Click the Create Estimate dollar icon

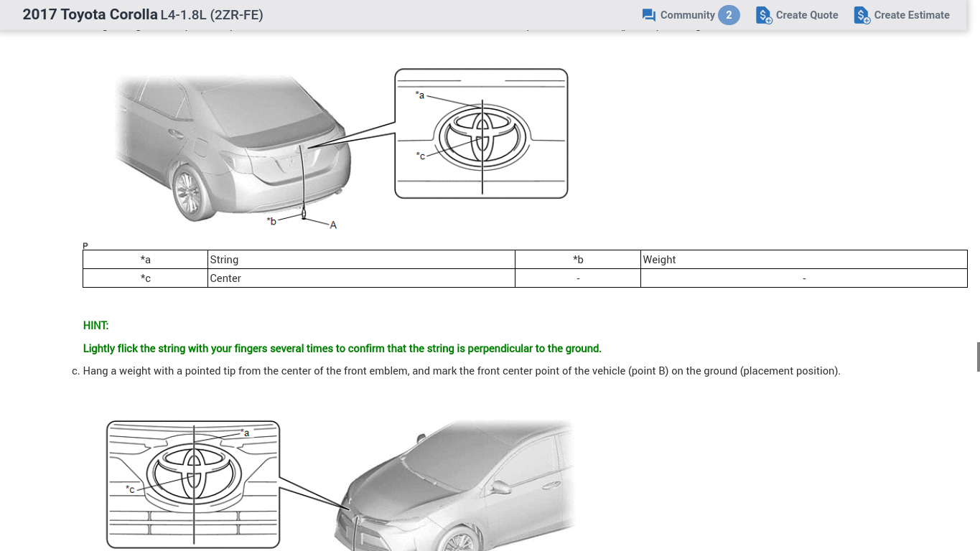862,15
